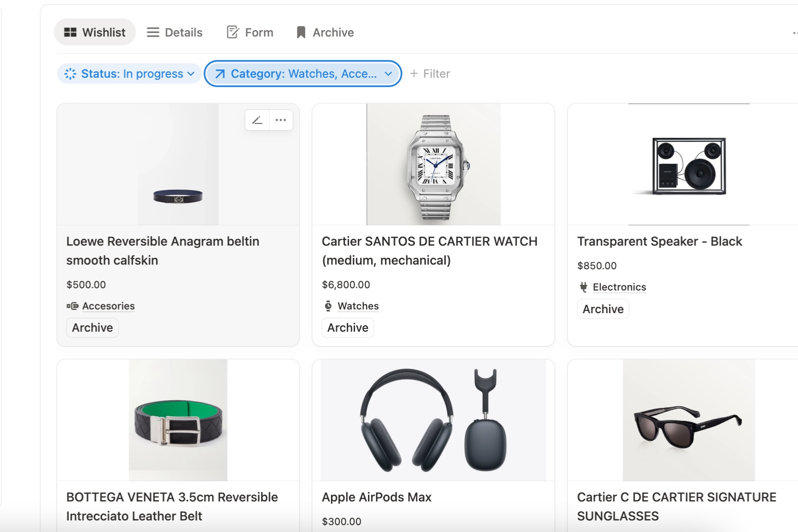Click the arrow icon in Category filter
Viewport: 798px width, 532px height.
point(220,74)
